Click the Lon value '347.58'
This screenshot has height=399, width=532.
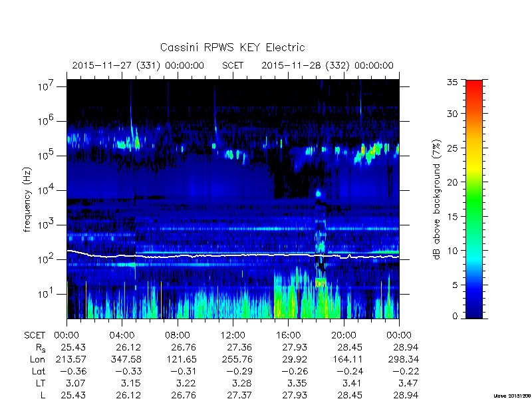coord(126,359)
